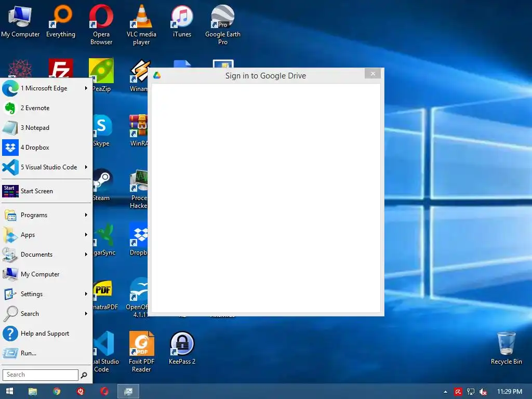Expand the Apps submenu arrow
This screenshot has width=532, height=399.
pyautogui.click(x=86, y=235)
